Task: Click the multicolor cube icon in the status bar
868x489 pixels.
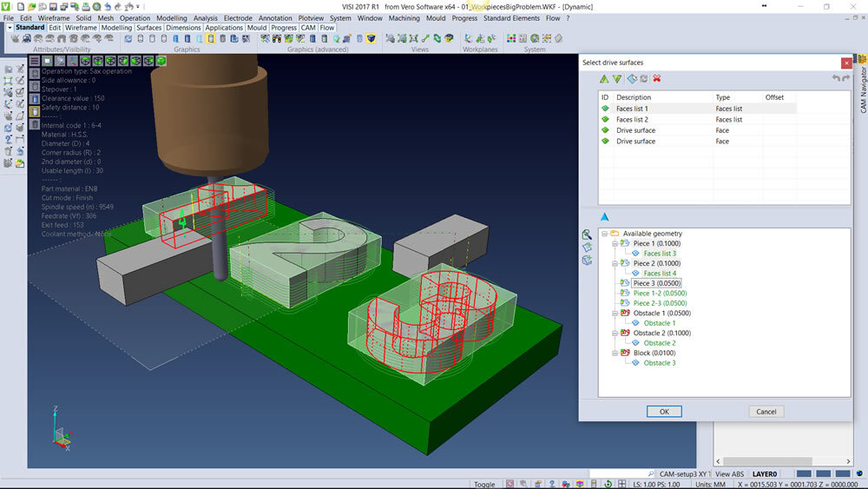Action: click(580, 484)
